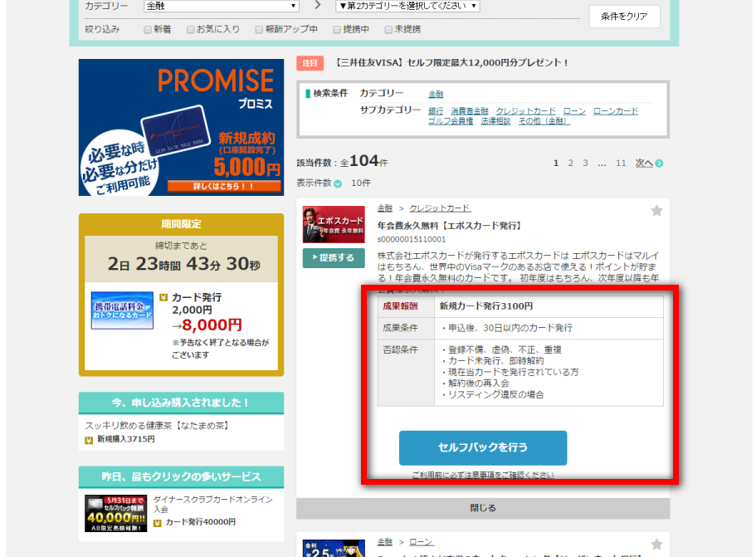
Task: Go to results page 3
Action: point(585,163)
